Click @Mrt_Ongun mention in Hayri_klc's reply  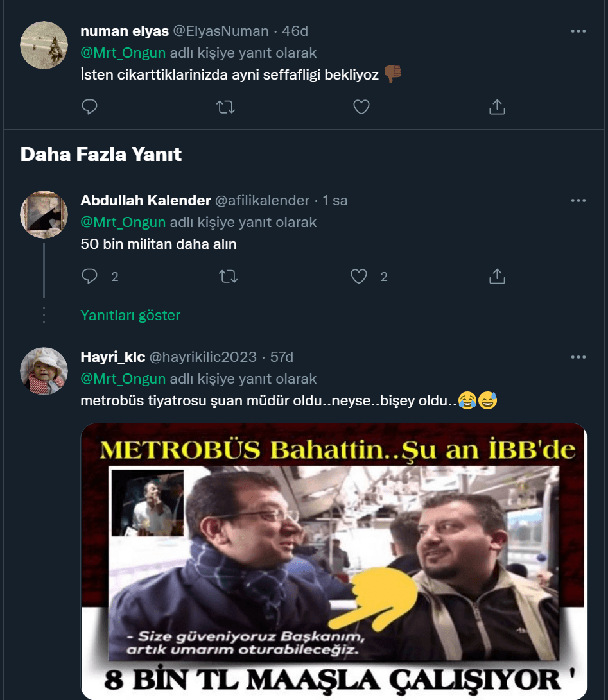point(123,379)
